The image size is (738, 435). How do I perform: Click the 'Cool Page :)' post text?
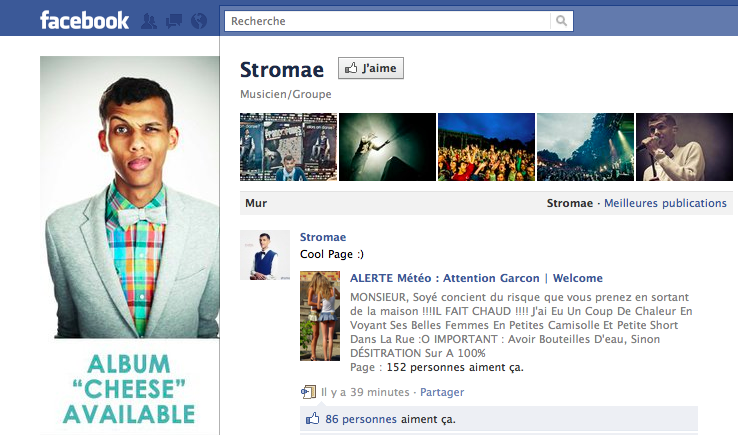(x=332, y=254)
